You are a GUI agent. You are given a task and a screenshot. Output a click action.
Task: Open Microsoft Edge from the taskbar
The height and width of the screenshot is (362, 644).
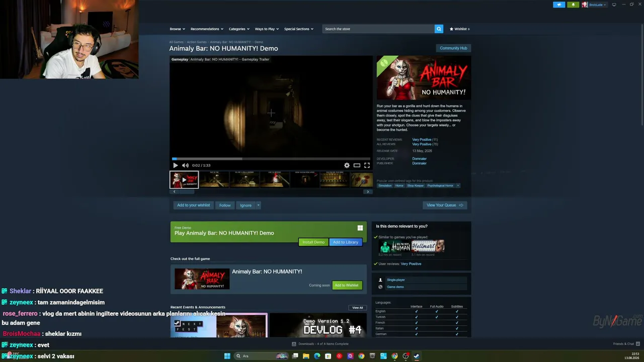tap(317, 356)
